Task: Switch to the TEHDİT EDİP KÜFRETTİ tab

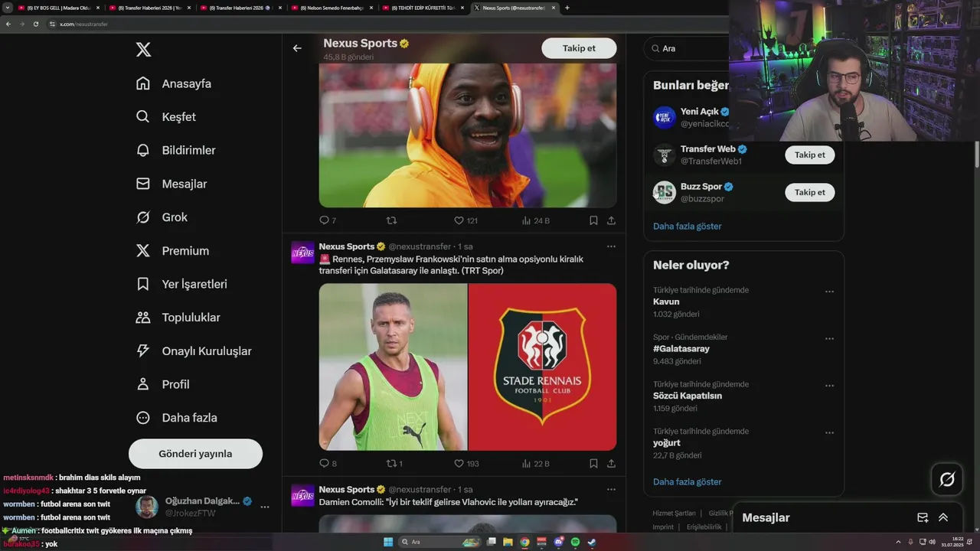Action: click(423, 8)
